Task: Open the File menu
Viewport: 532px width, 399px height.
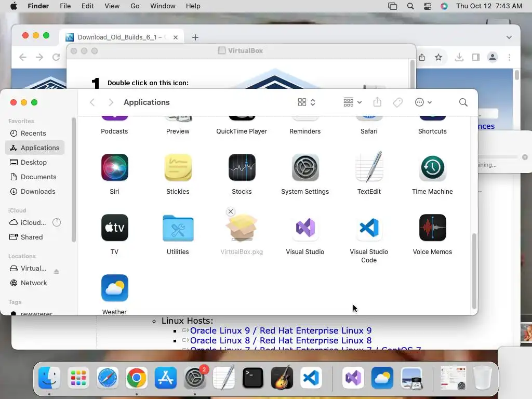Action: 65,6
